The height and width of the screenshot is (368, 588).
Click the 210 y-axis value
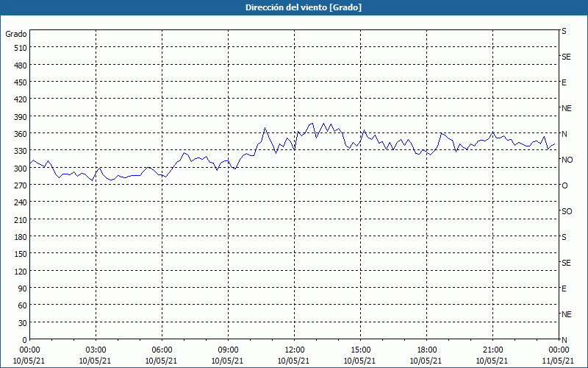pyautogui.click(x=21, y=219)
